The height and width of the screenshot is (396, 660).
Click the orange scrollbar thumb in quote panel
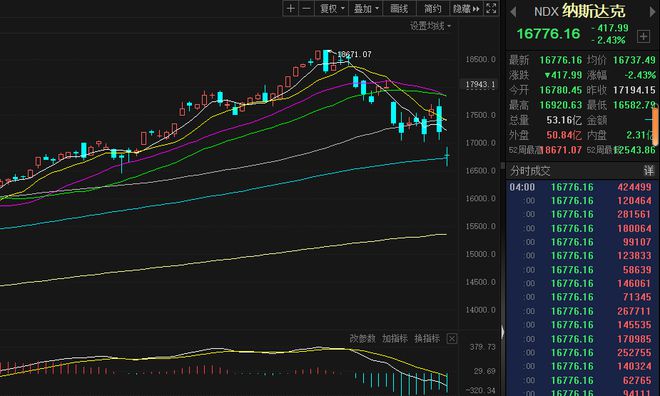(655, 126)
